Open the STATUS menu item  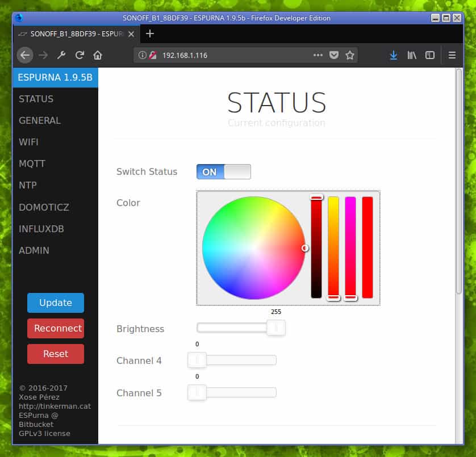pos(36,99)
